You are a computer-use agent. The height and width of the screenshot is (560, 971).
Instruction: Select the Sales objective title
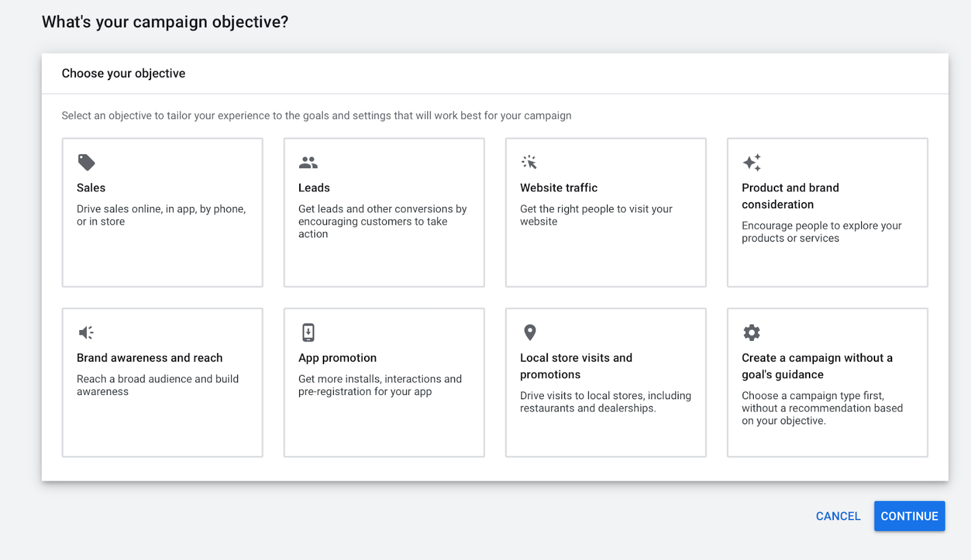[91, 188]
